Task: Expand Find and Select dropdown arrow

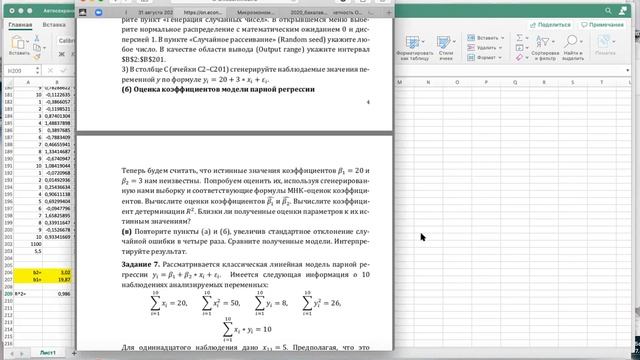Action: coord(581,42)
